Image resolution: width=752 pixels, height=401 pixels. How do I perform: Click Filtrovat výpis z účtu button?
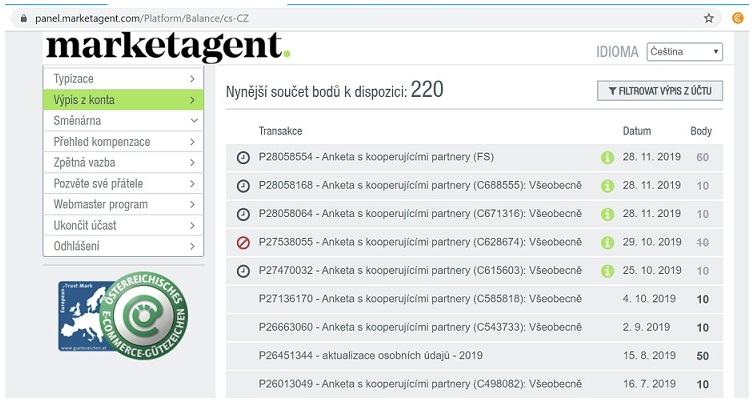(659, 91)
